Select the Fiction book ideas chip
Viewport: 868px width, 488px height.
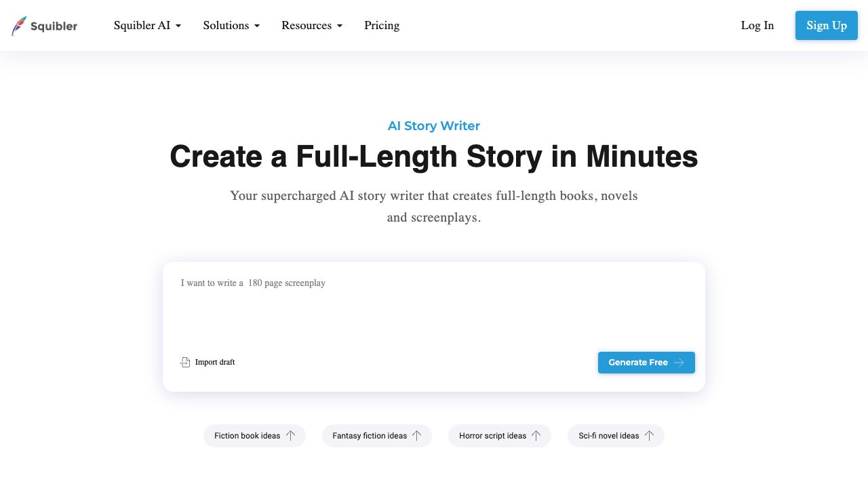point(247,436)
